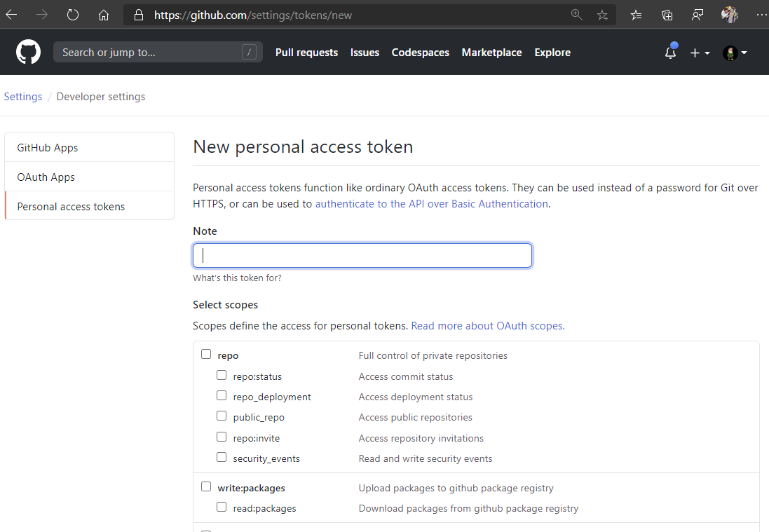Click the GitHub Octocat logo
Image resolution: width=769 pixels, height=532 pixels.
pyautogui.click(x=29, y=52)
